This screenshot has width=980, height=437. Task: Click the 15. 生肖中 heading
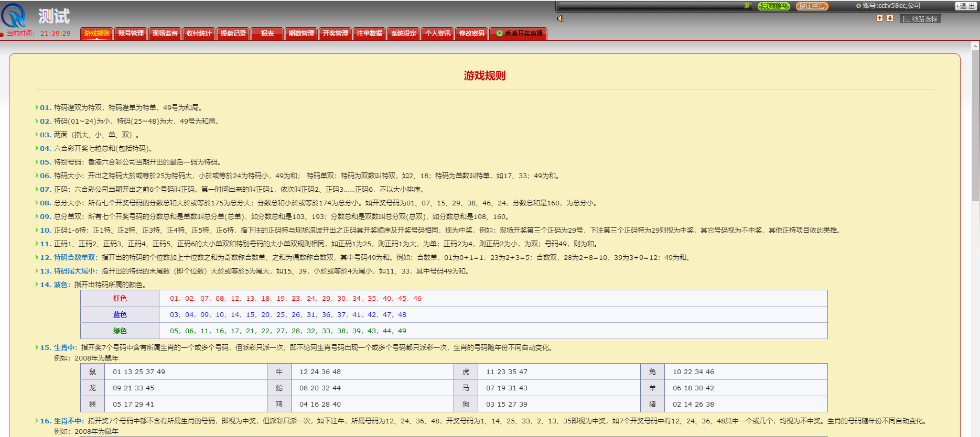pos(58,347)
